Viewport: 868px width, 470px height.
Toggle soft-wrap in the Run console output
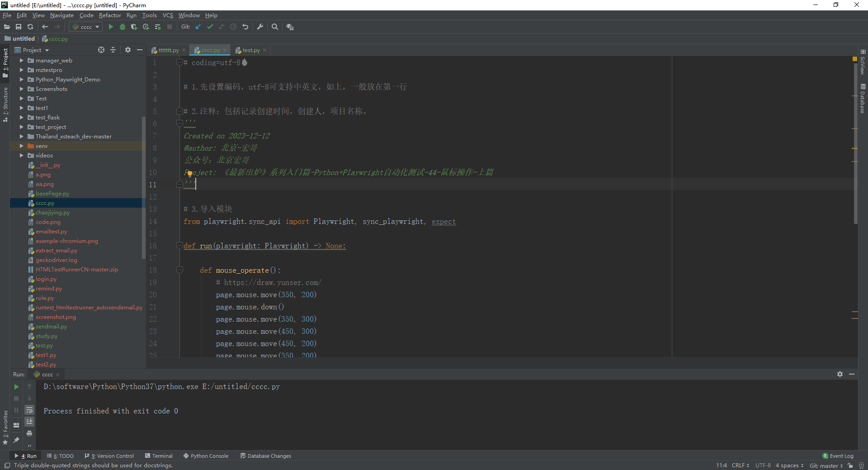click(29, 410)
